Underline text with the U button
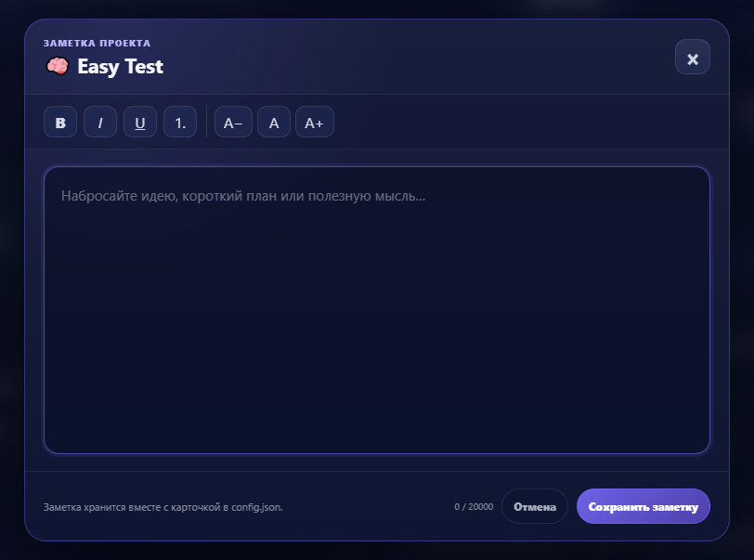The width and height of the screenshot is (754, 560). tap(140, 123)
